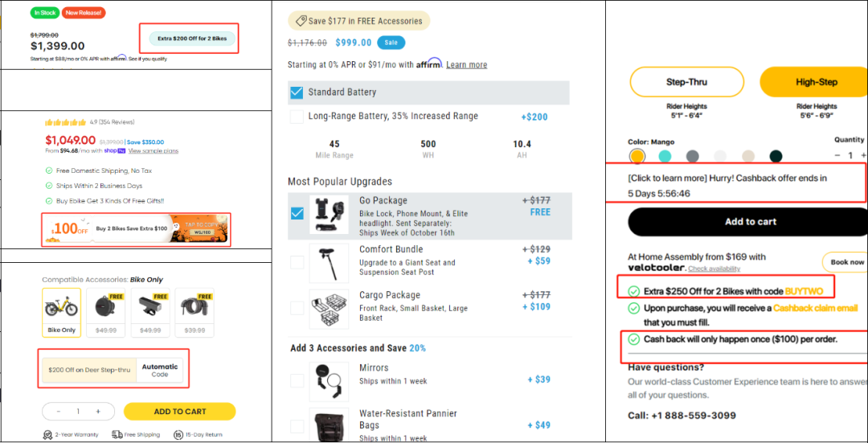Click the Comfort Bundle seat post image
Image resolution: width=868 pixels, height=443 pixels.
coord(329,262)
